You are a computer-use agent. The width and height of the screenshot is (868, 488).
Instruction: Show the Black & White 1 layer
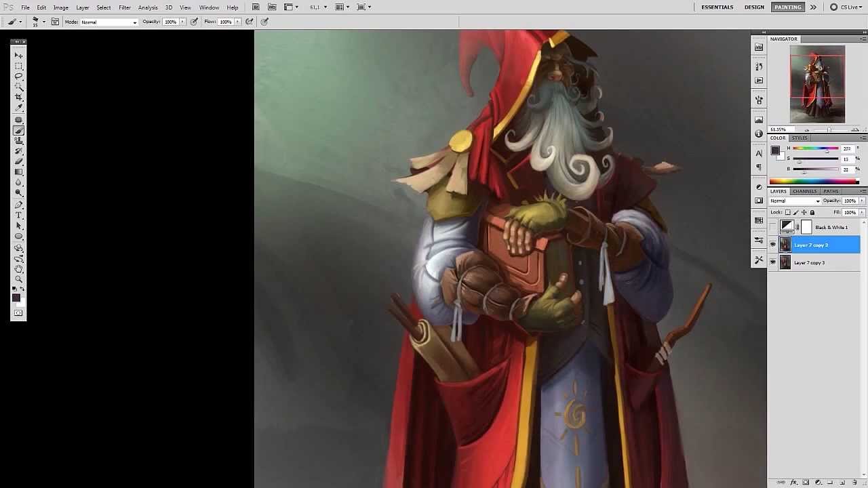point(772,227)
